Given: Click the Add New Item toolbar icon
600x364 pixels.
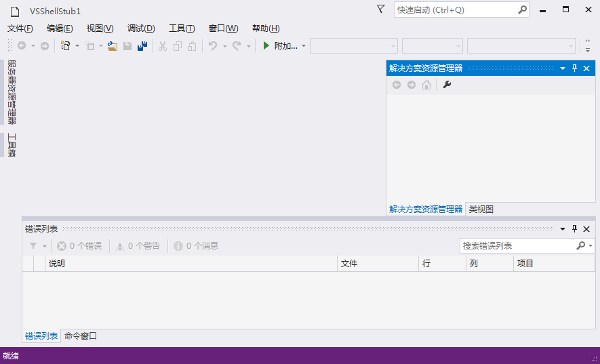Looking at the screenshot, I should [90, 46].
